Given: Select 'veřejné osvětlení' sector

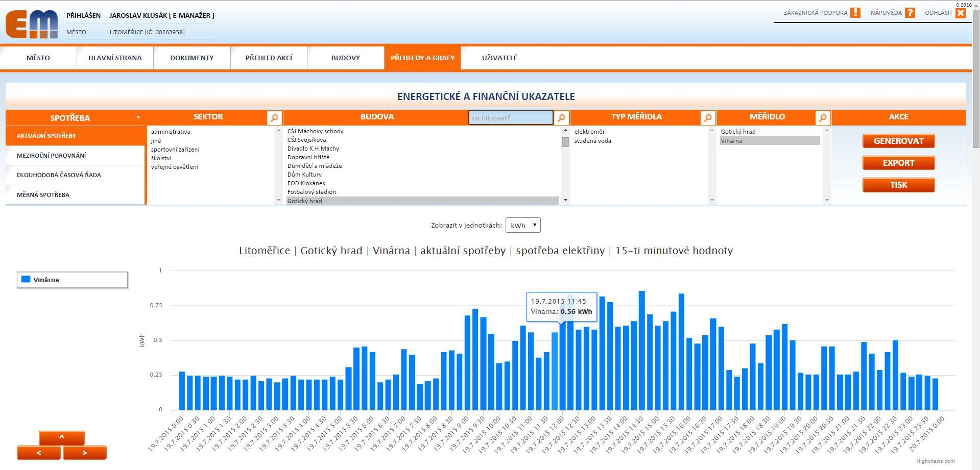Looking at the screenshot, I should (174, 167).
